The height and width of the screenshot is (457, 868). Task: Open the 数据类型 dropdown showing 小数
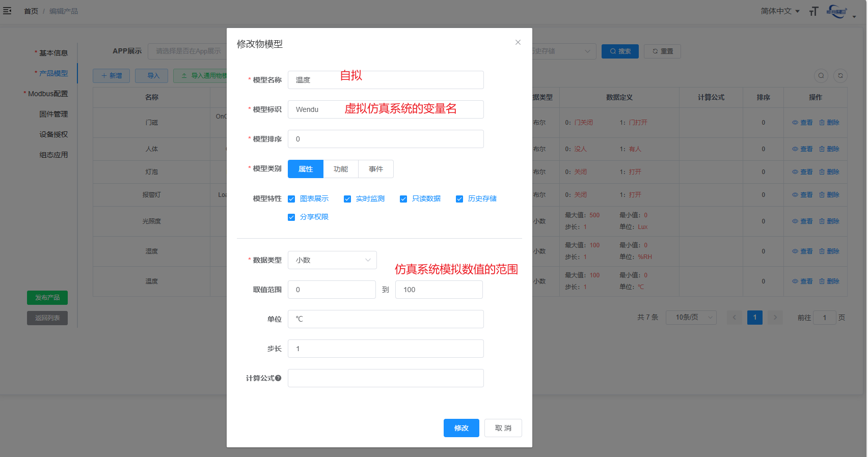coord(332,260)
